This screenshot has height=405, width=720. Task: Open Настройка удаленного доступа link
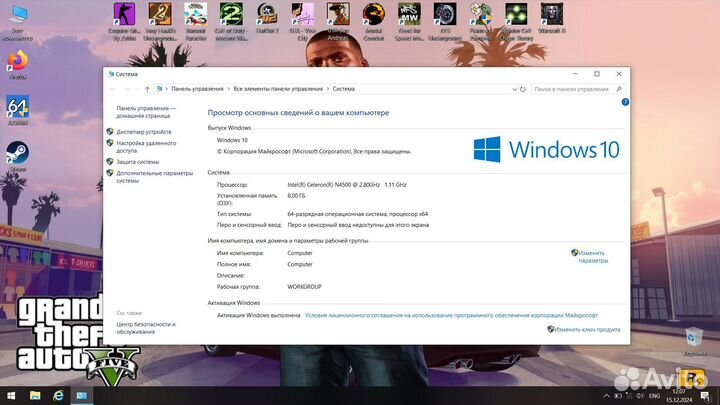(x=146, y=147)
